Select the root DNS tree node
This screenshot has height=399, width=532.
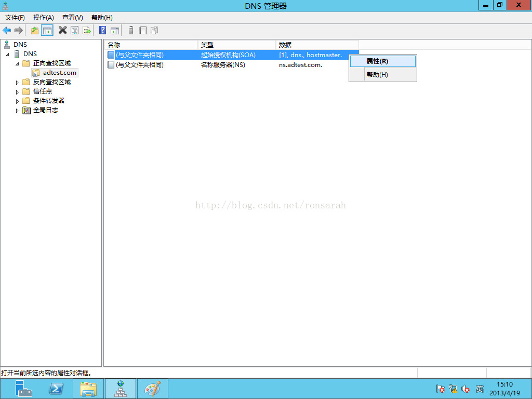[20, 45]
